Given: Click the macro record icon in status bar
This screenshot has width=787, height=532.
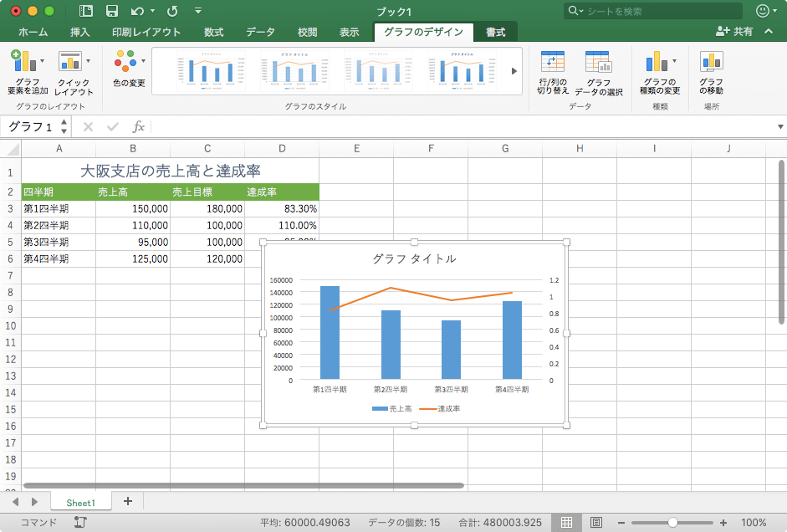Looking at the screenshot, I should (x=80, y=523).
